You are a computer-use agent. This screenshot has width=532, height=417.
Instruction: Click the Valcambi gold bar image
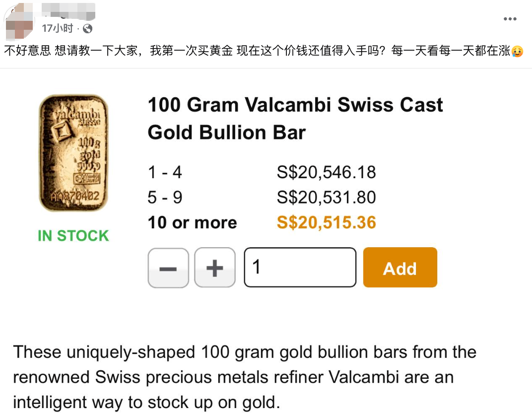coord(73,153)
